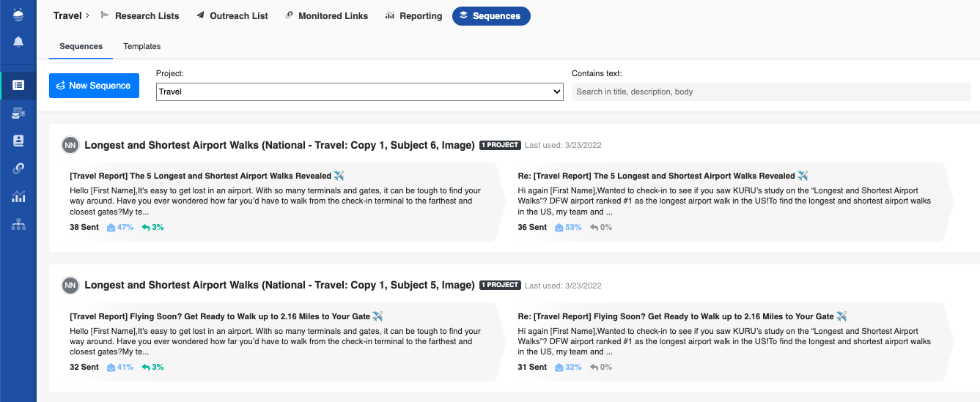Open the bar chart sidebar icon
980x402 pixels.
[x=18, y=196]
